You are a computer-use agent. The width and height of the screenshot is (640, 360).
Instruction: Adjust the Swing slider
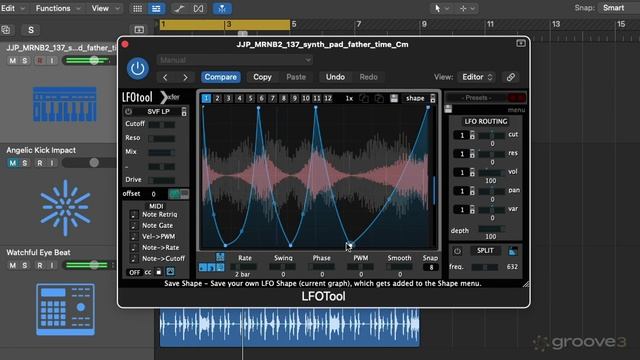(x=283, y=267)
